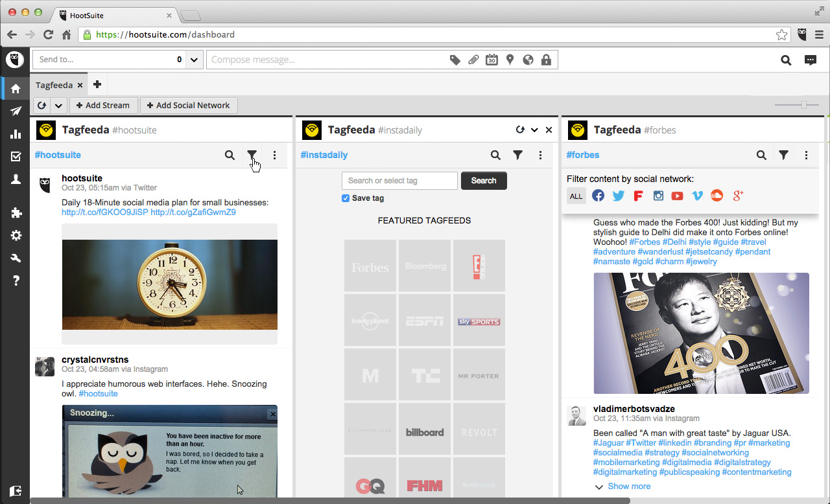This screenshot has width=830, height=504.
Task: Add location with the pin icon
Action: click(x=510, y=60)
